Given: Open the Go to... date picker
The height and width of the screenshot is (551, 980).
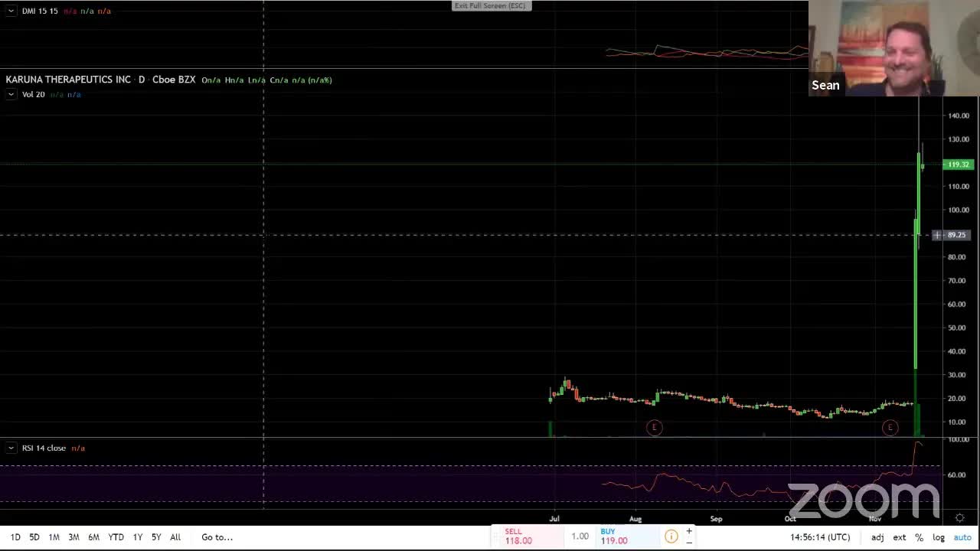Looking at the screenshot, I should coord(217,537).
